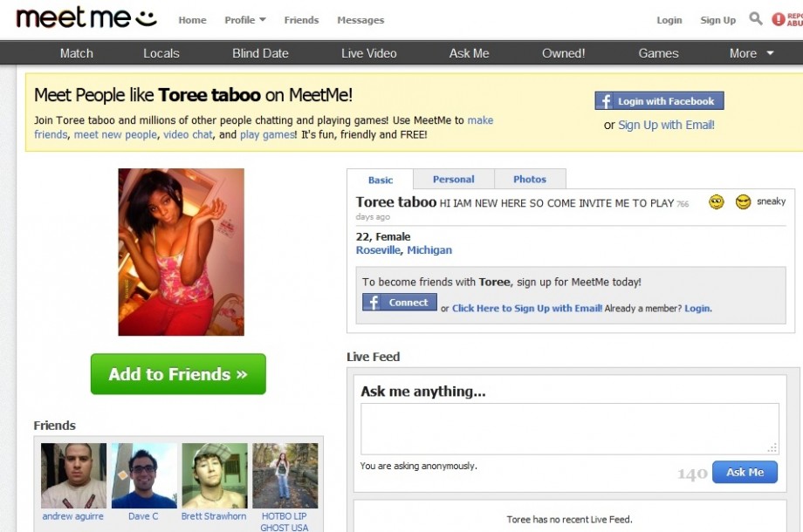
Task: Click the Facebook Connect button
Action: 400,302
